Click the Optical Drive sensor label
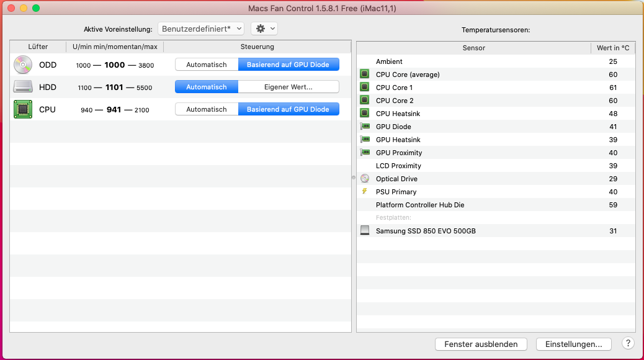 (396, 179)
